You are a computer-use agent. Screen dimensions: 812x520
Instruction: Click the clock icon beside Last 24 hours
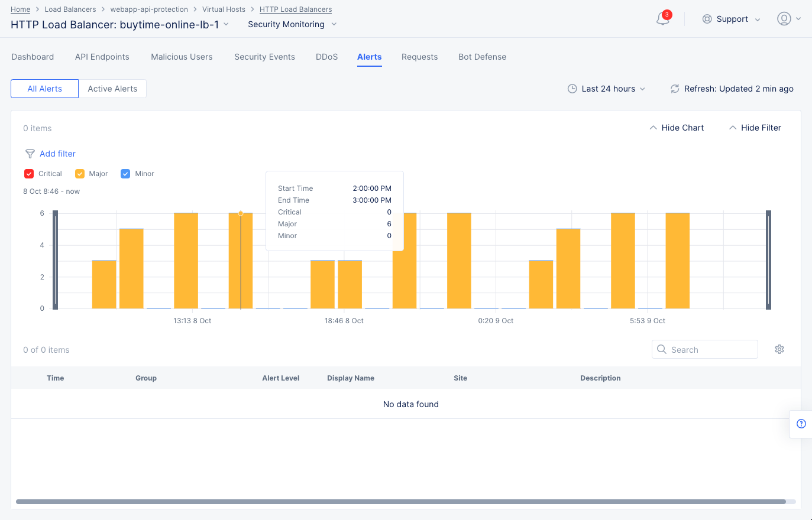572,88
